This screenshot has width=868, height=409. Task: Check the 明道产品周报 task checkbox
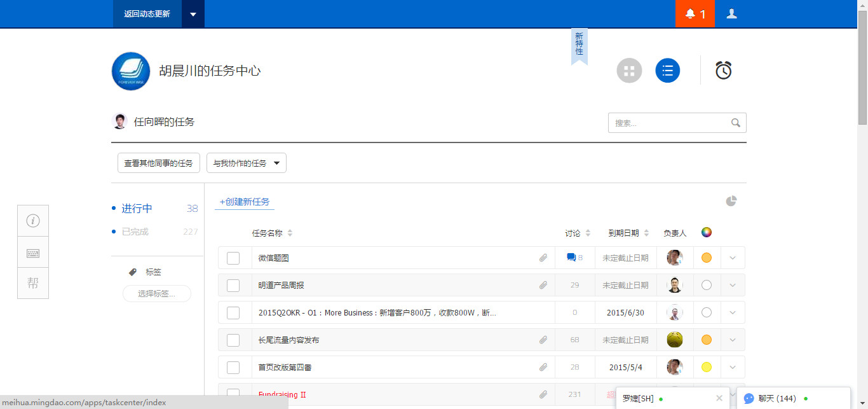233,286
